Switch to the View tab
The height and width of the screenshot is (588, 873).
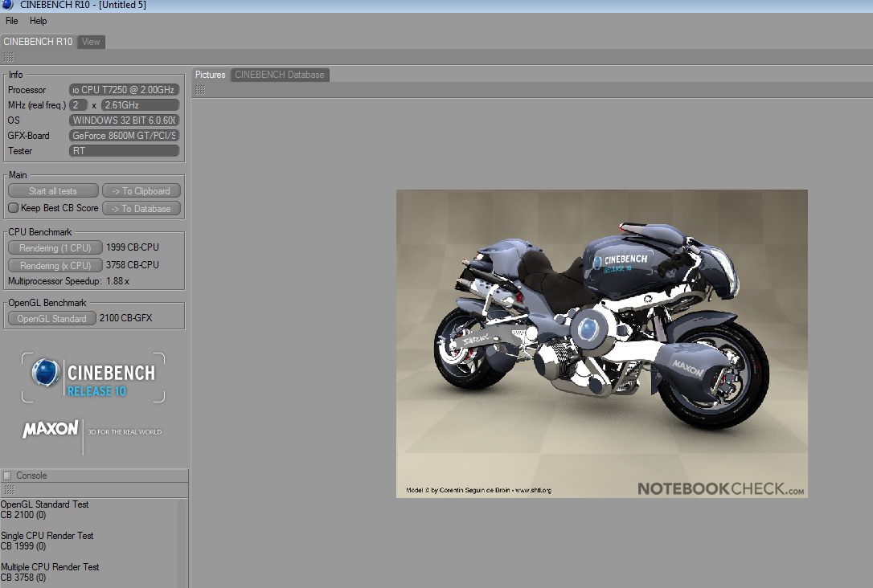click(x=91, y=42)
